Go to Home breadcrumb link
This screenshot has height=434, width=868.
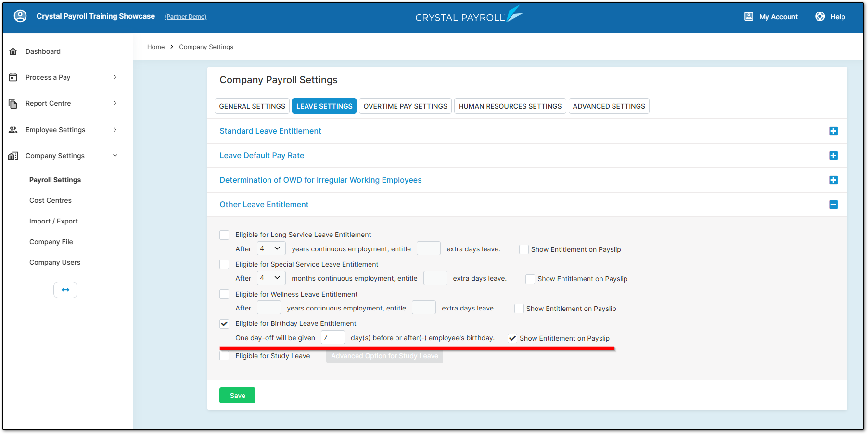[156, 47]
